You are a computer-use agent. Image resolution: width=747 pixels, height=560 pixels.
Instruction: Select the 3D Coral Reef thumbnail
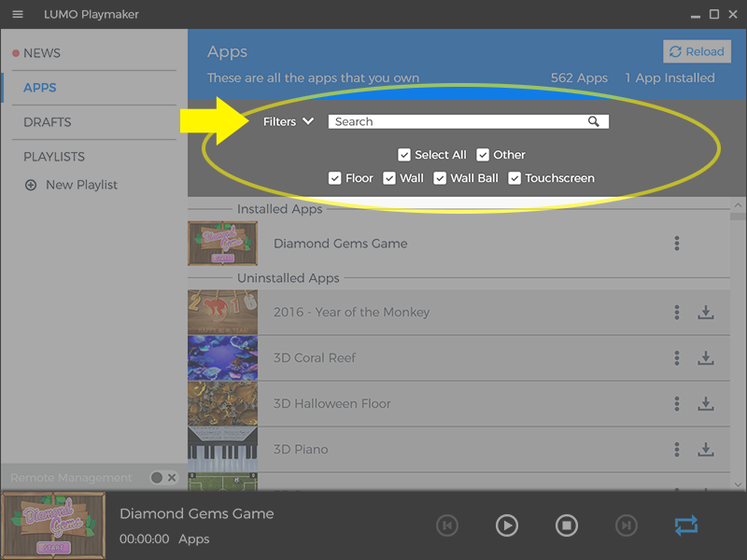point(222,358)
